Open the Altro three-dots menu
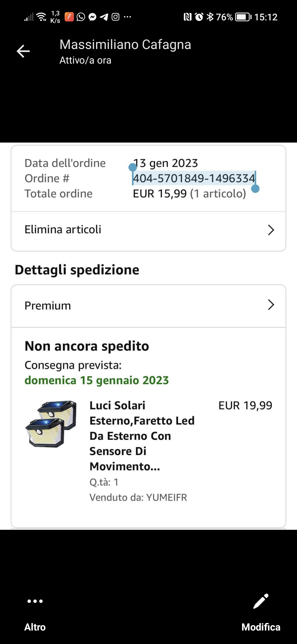The image size is (297, 644). pyautogui.click(x=35, y=601)
